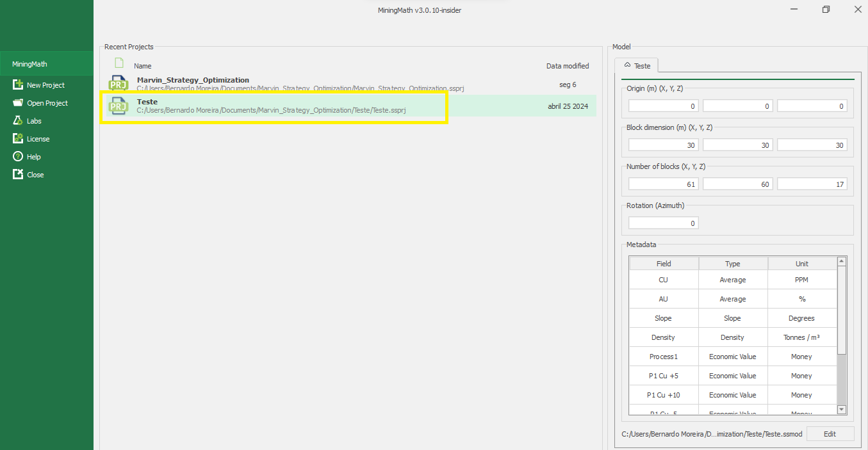Click the New Project icon in sidebar

pyautogui.click(x=18, y=85)
